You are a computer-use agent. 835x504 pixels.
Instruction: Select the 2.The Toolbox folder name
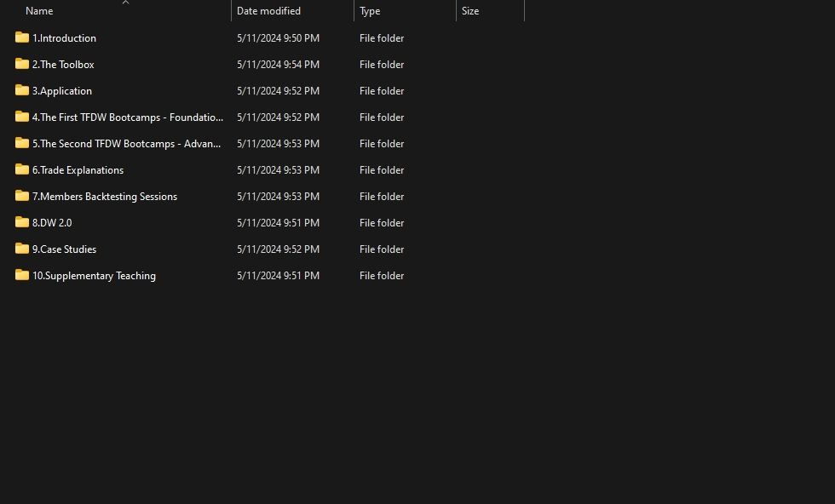[x=63, y=65]
